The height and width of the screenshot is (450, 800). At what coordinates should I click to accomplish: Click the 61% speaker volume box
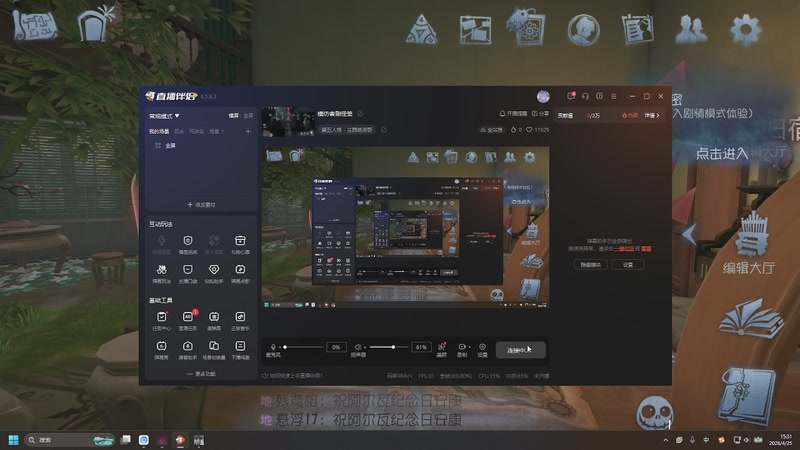coord(421,347)
